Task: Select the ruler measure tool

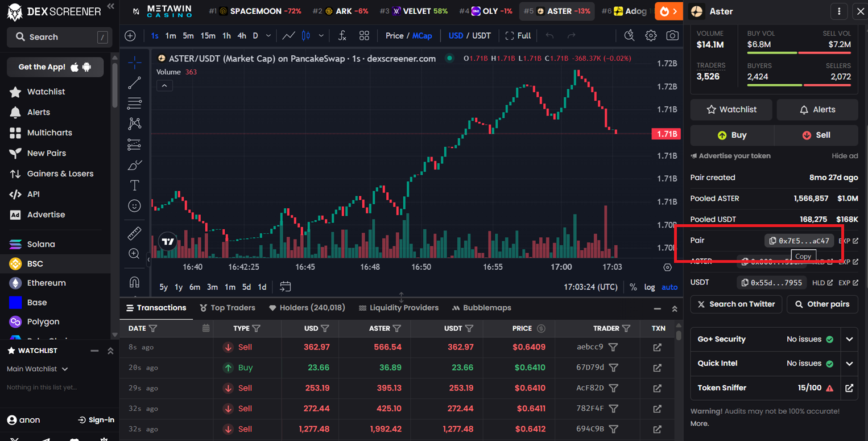Action: [x=135, y=233]
